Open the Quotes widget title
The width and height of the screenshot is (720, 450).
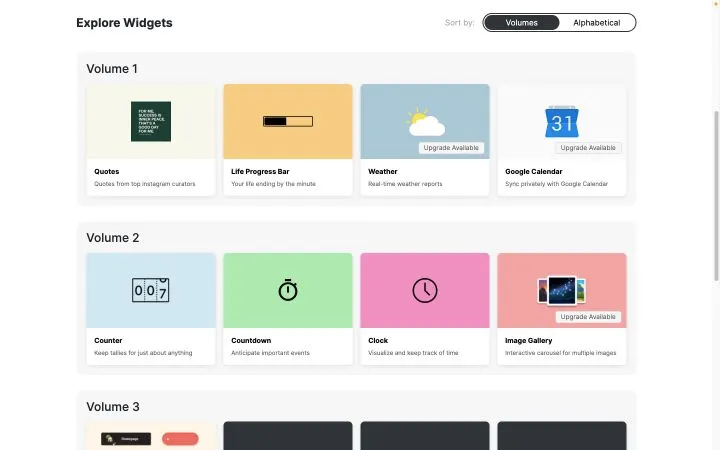[x=107, y=171]
